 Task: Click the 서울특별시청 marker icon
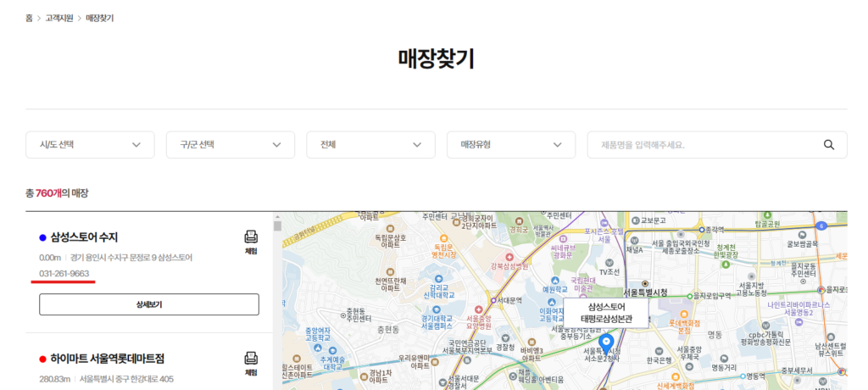[644, 283]
